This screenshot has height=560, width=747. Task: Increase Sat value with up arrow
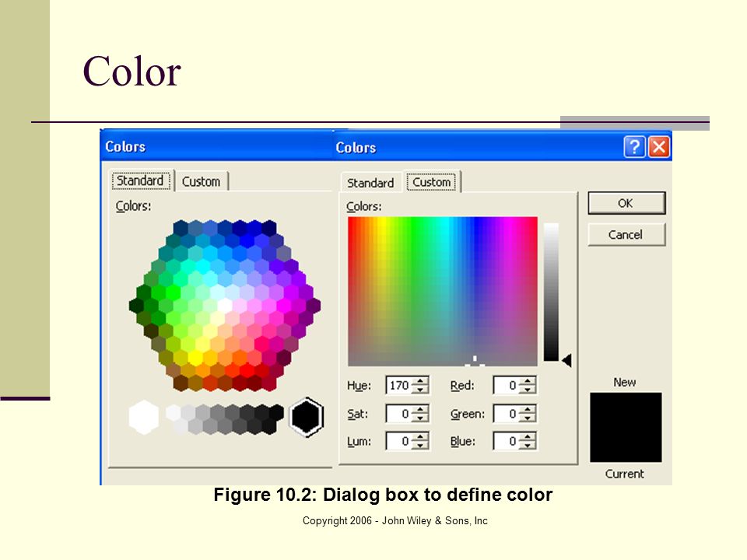coord(420,409)
